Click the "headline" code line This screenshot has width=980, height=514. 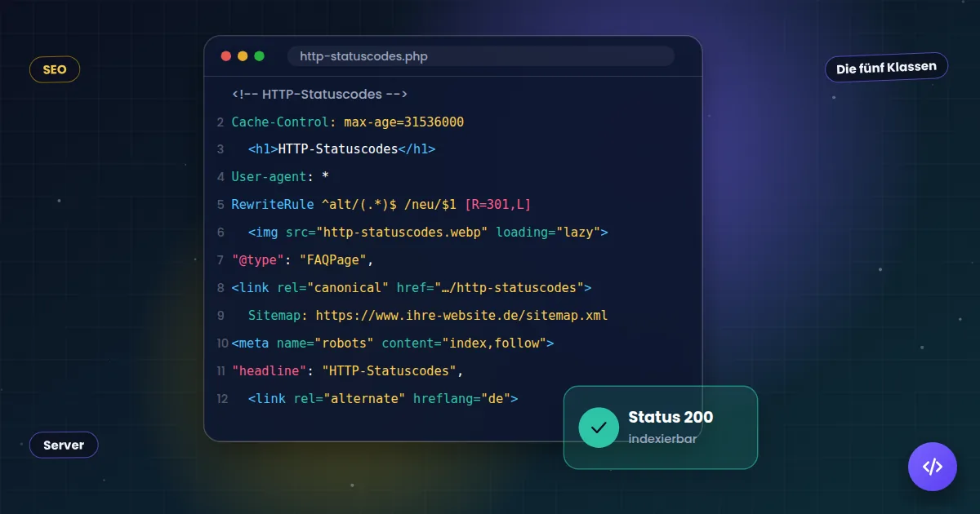348,370
